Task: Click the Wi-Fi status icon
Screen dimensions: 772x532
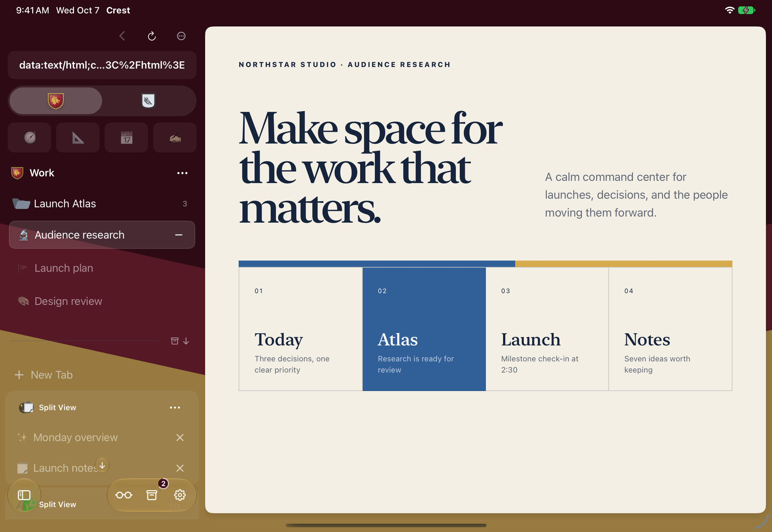Action: tap(730, 10)
